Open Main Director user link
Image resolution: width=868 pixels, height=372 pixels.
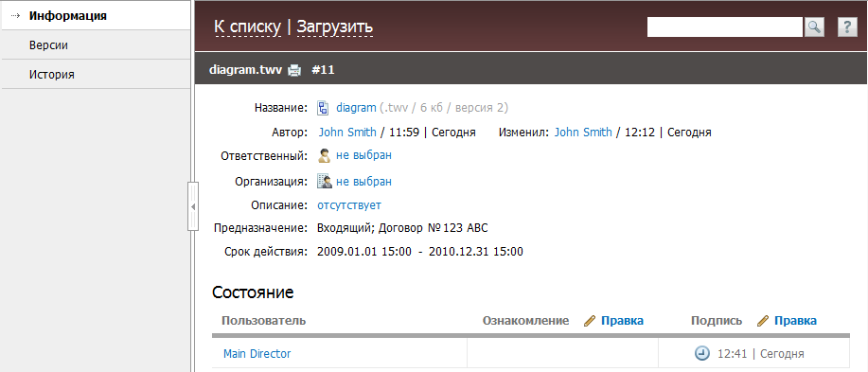(x=257, y=354)
